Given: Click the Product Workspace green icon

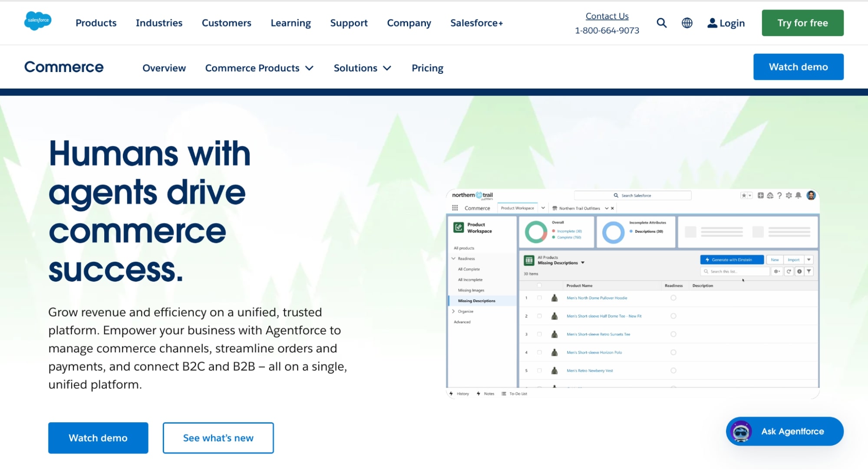Looking at the screenshot, I should pos(459,227).
